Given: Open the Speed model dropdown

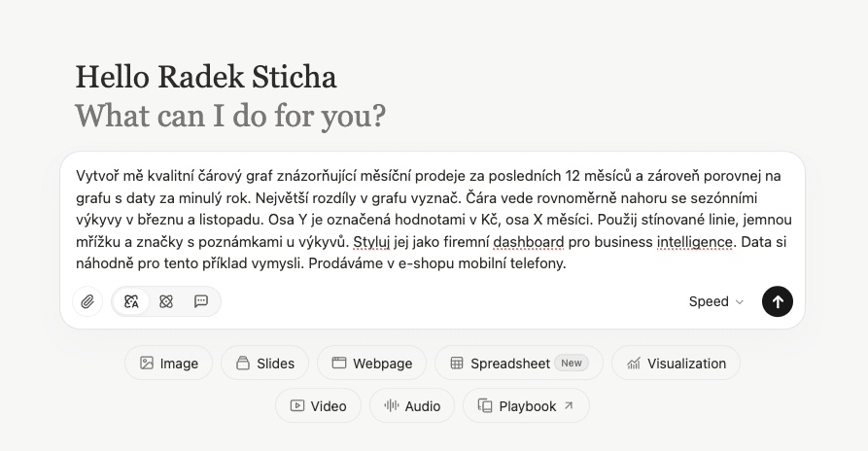Looking at the screenshot, I should (x=715, y=301).
